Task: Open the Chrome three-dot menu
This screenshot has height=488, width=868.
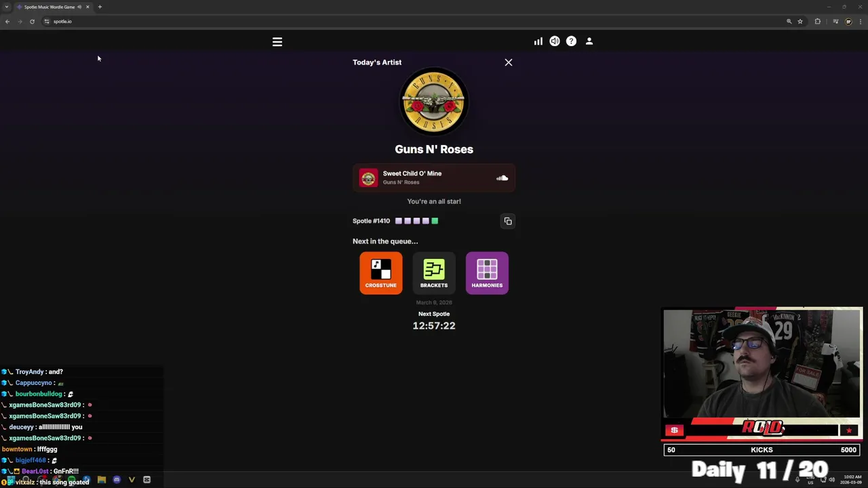Action: (860, 22)
